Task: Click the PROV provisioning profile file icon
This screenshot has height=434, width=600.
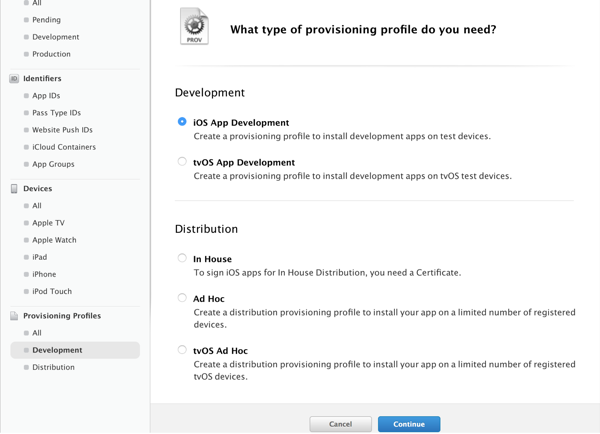Action: (x=194, y=27)
